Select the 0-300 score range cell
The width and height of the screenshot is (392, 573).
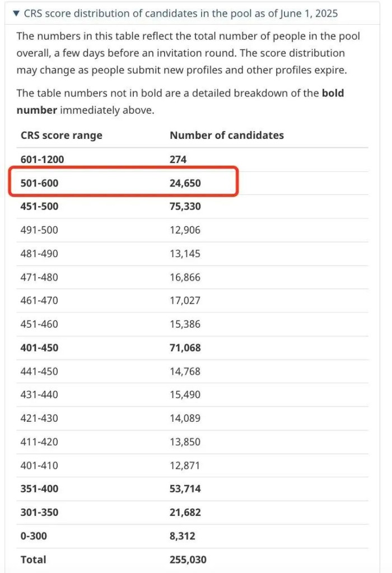click(x=34, y=535)
